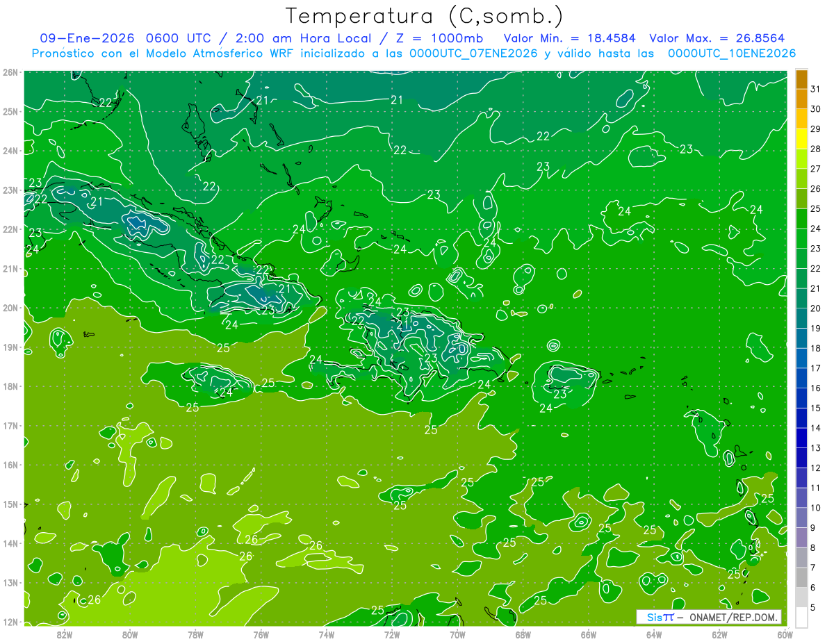The width and height of the screenshot is (834, 644).
Task: Click the 20N latitude axis label
Action: (x=10, y=308)
